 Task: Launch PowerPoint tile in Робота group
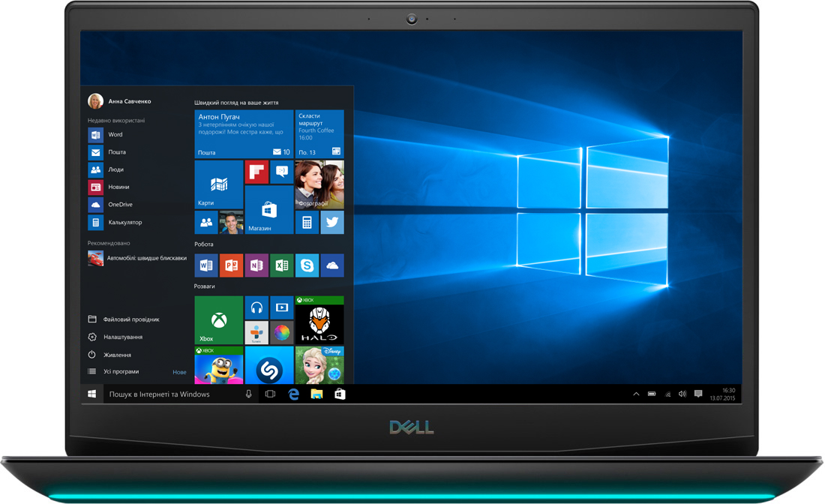[232, 265]
